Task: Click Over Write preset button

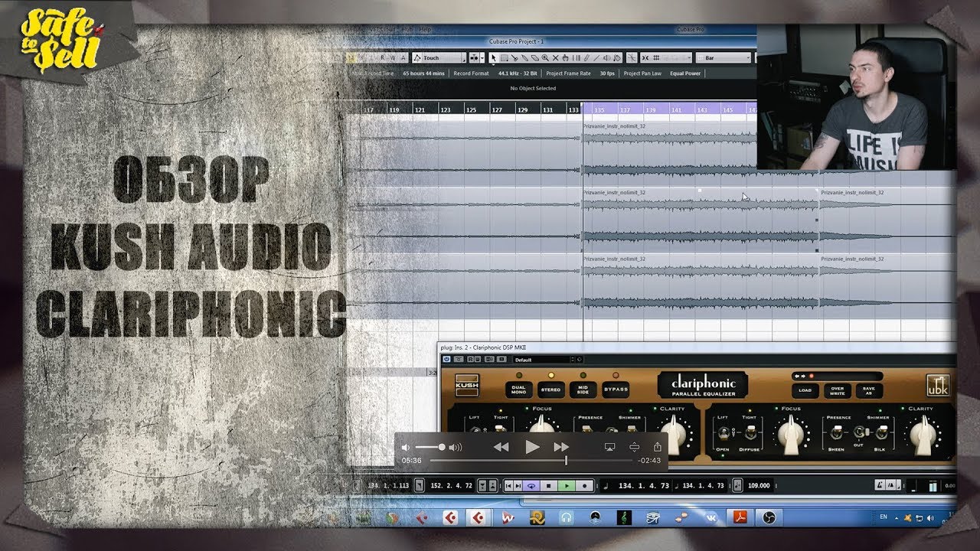Action: click(x=837, y=390)
